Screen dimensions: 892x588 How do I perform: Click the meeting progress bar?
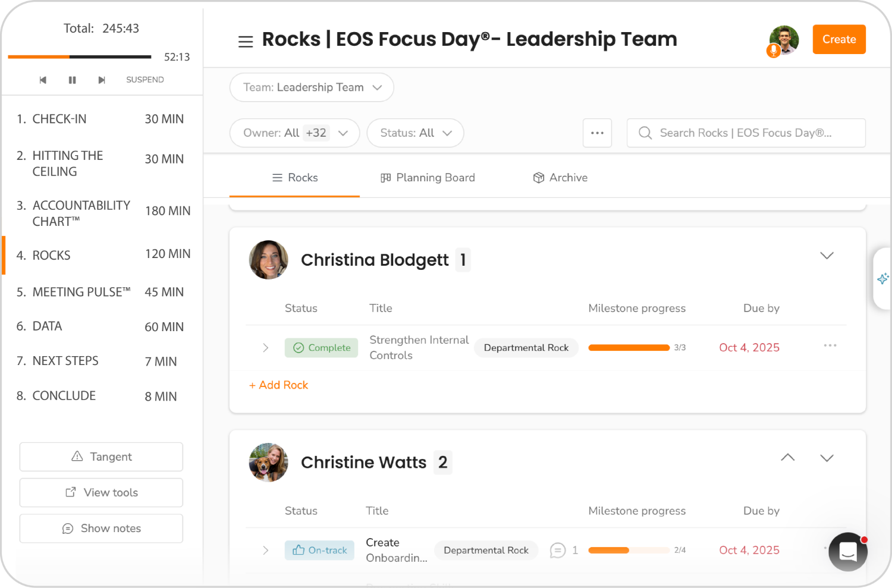point(79,56)
